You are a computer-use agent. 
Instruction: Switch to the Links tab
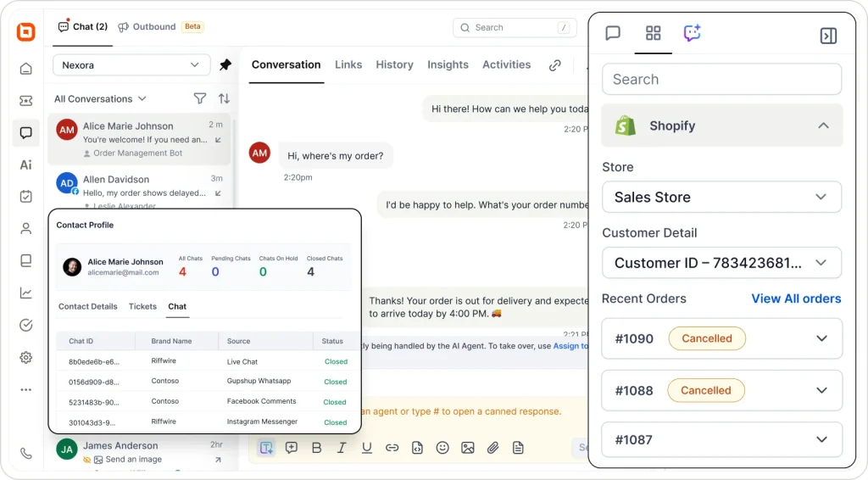(348, 64)
